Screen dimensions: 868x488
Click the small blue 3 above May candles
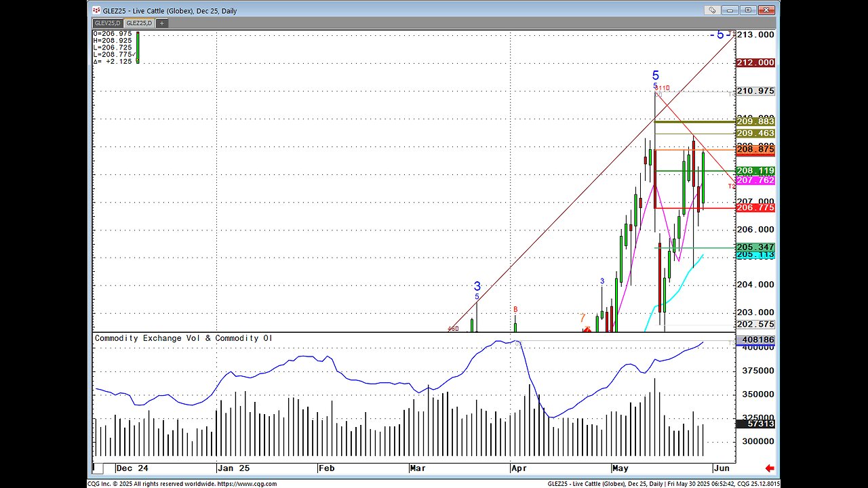click(x=602, y=281)
